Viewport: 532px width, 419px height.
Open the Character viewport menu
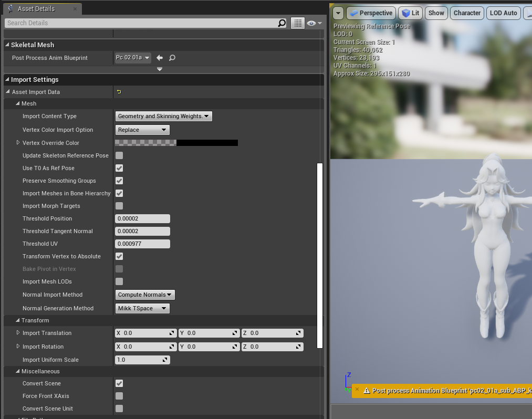[x=467, y=13]
